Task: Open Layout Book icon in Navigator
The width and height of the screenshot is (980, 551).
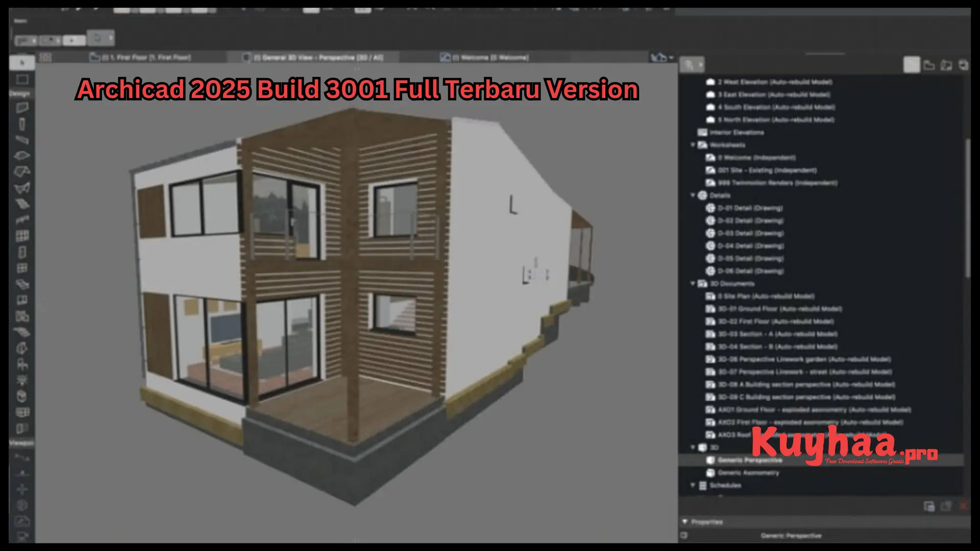Action: pyautogui.click(x=946, y=65)
